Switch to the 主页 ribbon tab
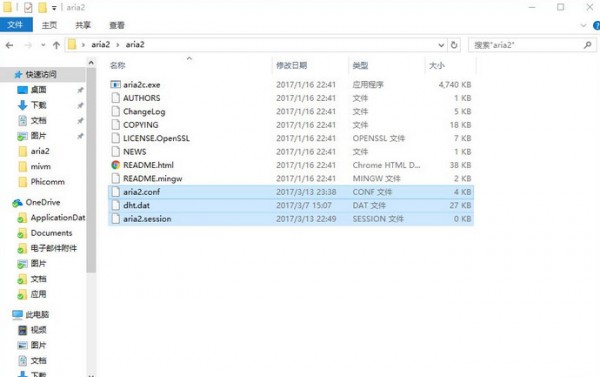 click(49, 25)
